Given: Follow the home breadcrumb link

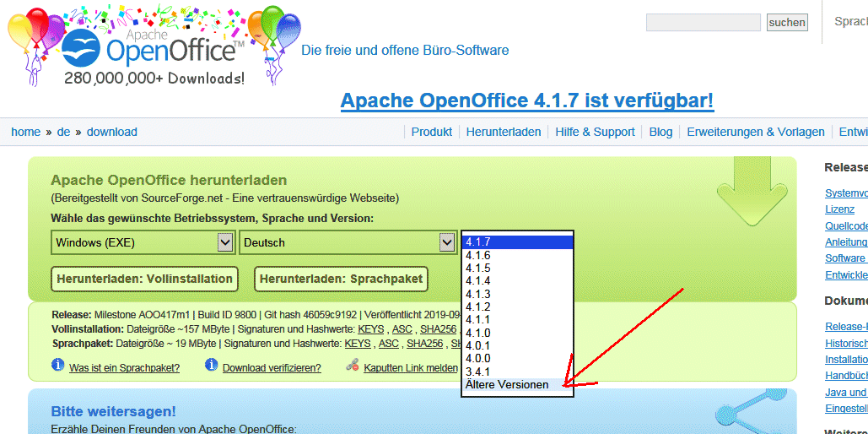Looking at the screenshot, I should [x=25, y=132].
